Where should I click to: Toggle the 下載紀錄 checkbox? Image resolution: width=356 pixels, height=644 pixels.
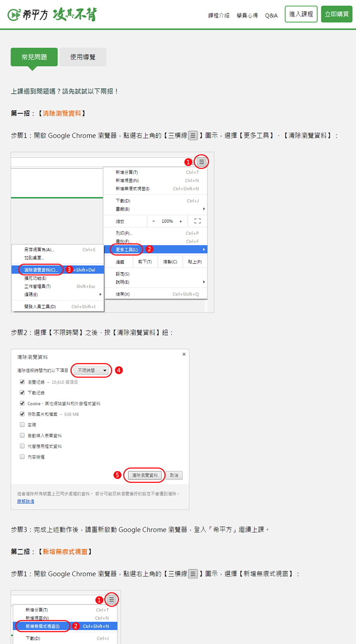coord(22,392)
